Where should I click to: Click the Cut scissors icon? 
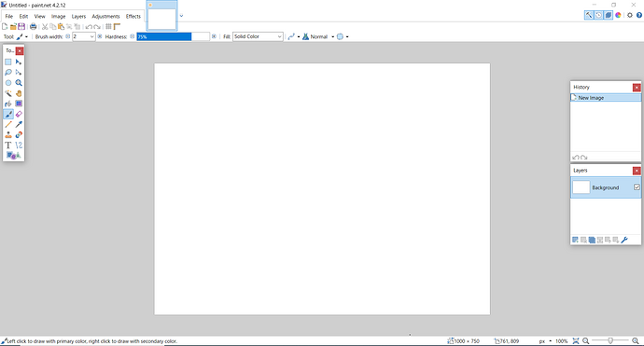[45, 27]
